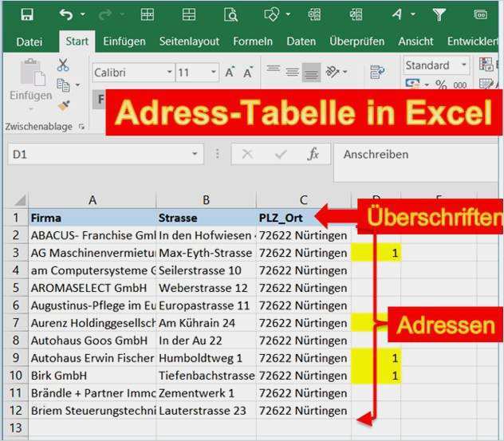Click the yellow cell with 1 in row 3
The width and height of the screenshot is (504, 441).
(376, 253)
